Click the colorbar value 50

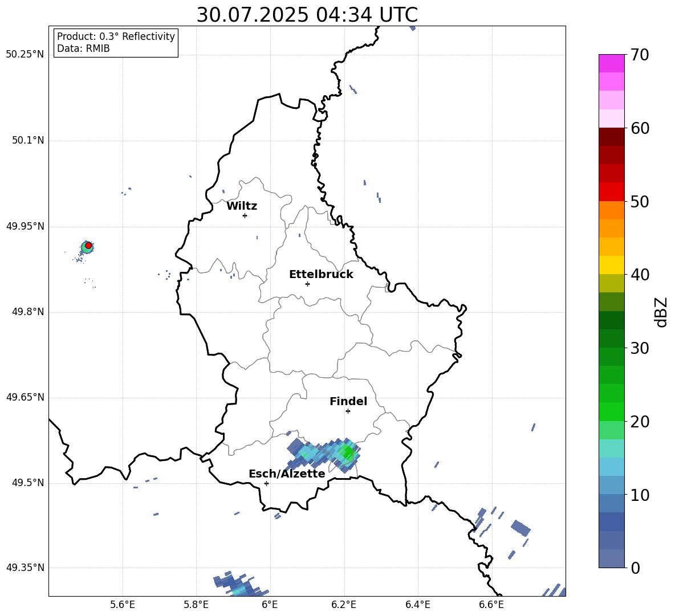pos(640,201)
